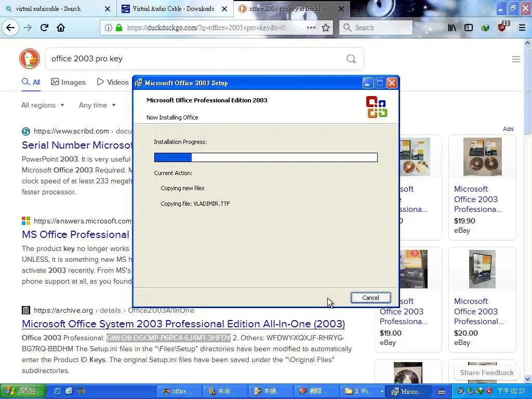Viewport: 532px width, 399px height.
Task: Click the highlighted GWH28 product key text
Action: tap(169, 338)
